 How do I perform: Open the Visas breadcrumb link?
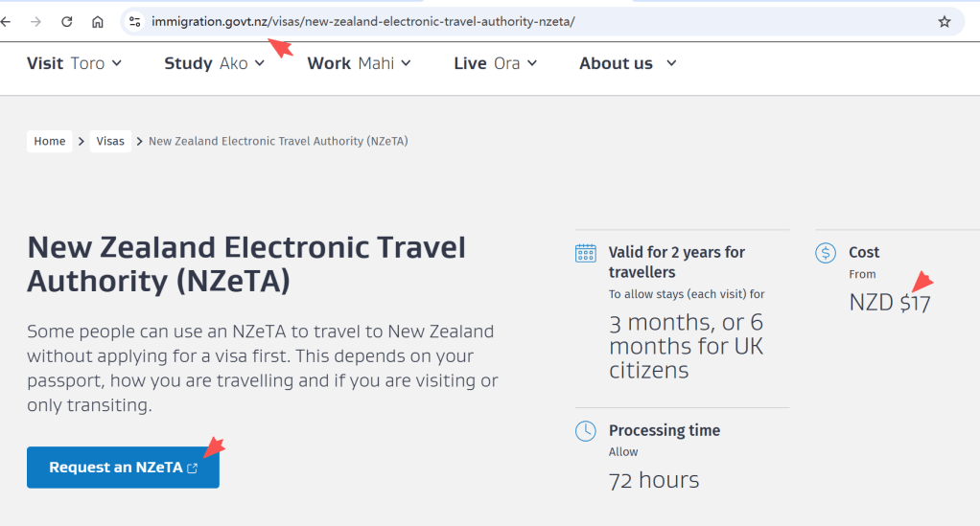pyautogui.click(x=110, y=141)
